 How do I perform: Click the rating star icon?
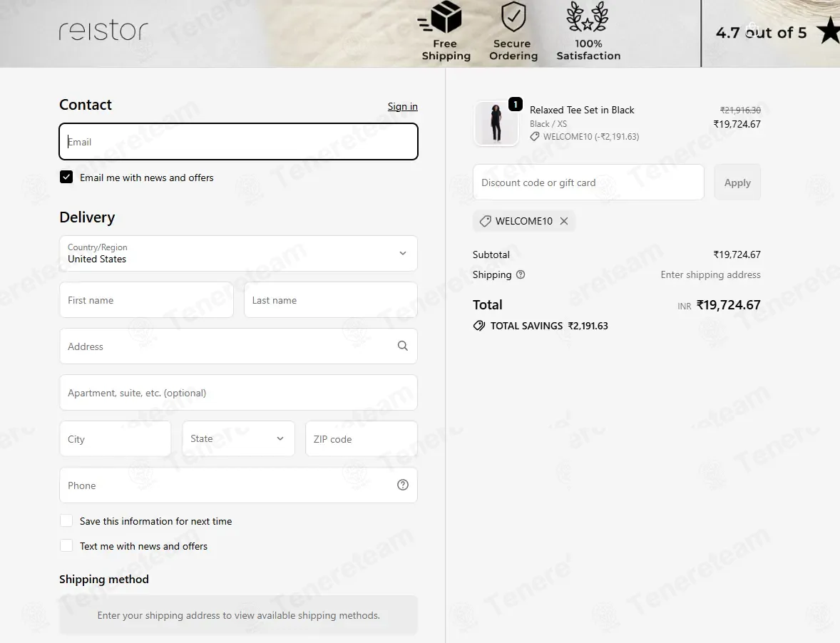point(829,31)
